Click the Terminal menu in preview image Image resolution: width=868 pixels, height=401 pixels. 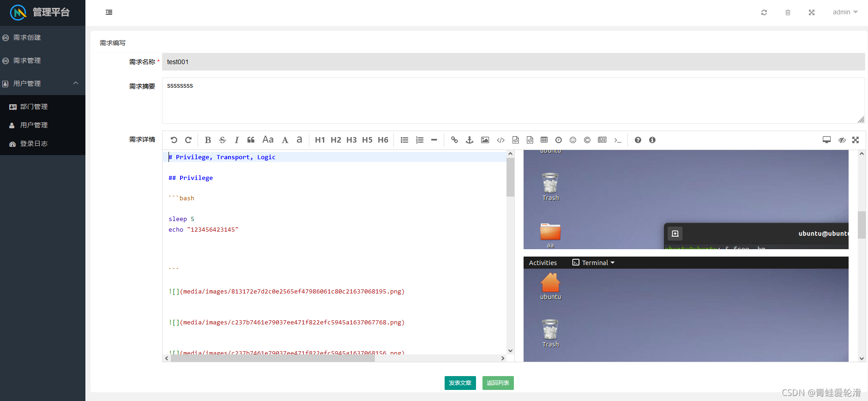[x=593, y=263]
